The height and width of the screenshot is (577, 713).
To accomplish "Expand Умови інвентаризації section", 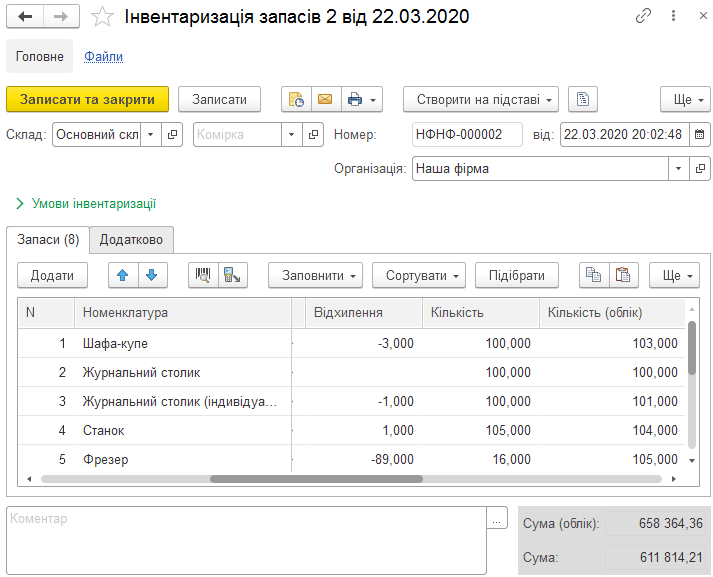I will pyautogui.click(x=86, y=203).
